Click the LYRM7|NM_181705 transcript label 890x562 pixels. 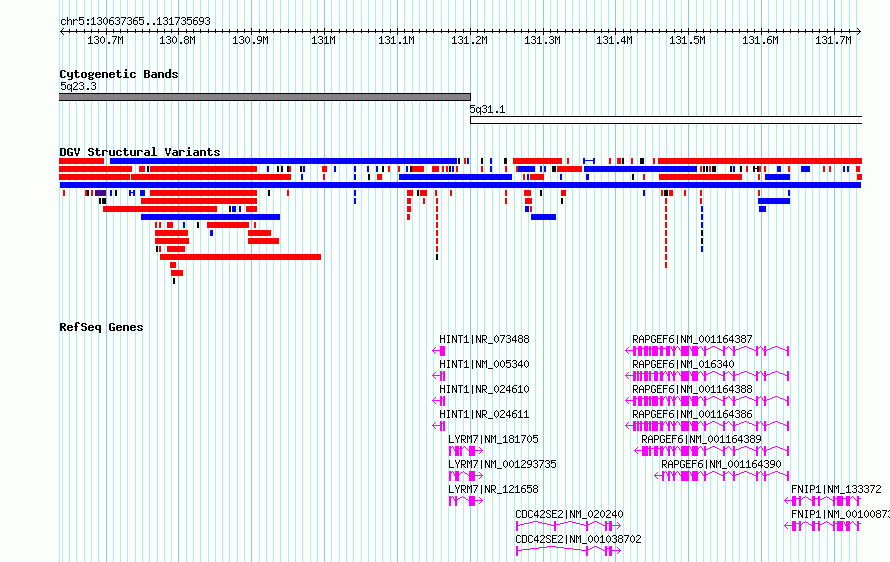tap(493, 439)
